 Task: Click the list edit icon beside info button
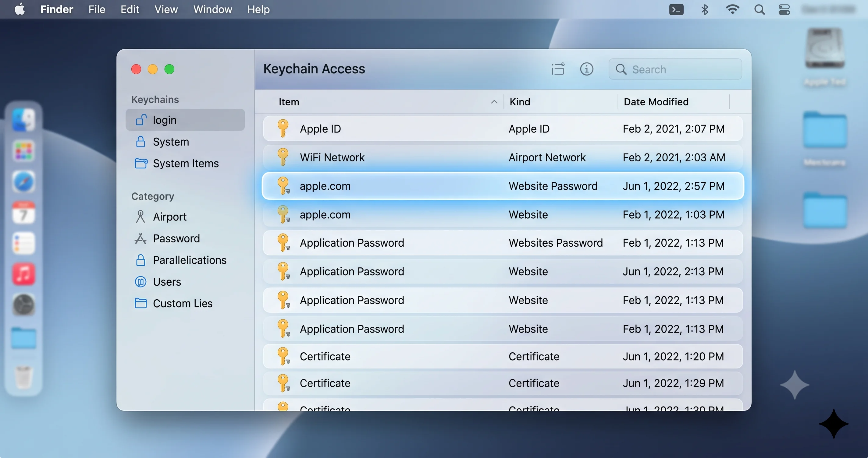point(558,69)
